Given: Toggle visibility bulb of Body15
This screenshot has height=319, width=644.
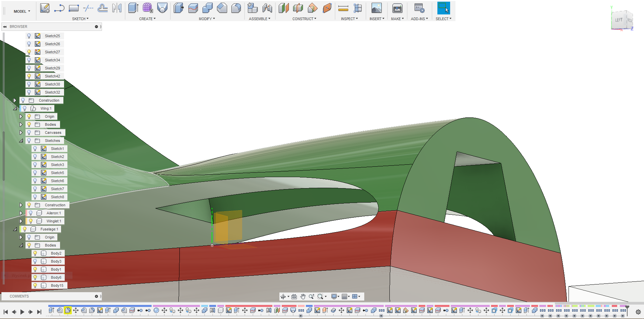Looking at the screenshot, I should 35,285.
